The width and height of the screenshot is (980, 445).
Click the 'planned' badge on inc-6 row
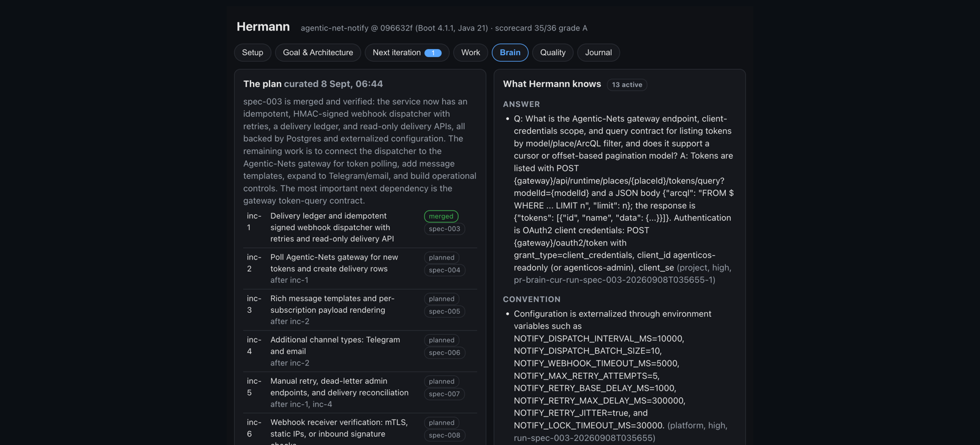click(x=442, y=423)
